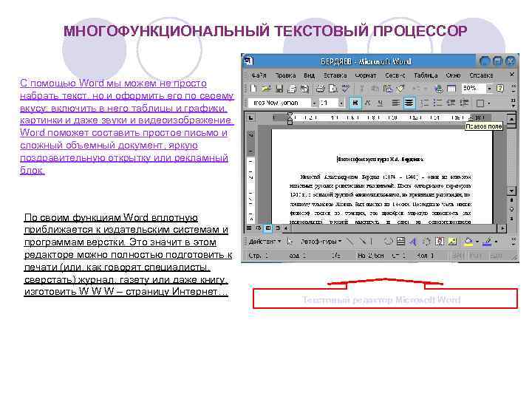
Task: Decrease indent using the formatting toolbar icon
Action: [451, 103]
